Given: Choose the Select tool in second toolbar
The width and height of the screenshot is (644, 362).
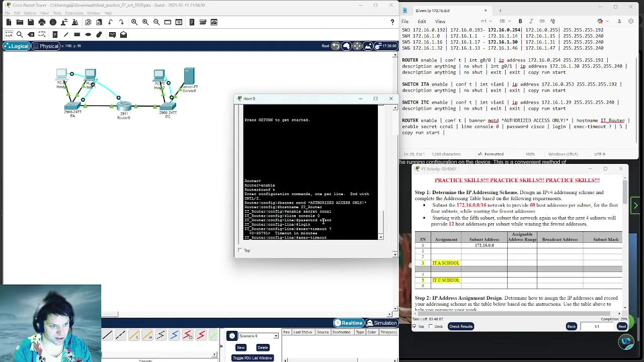Looking at the screenshot, I should coord(9,35).
